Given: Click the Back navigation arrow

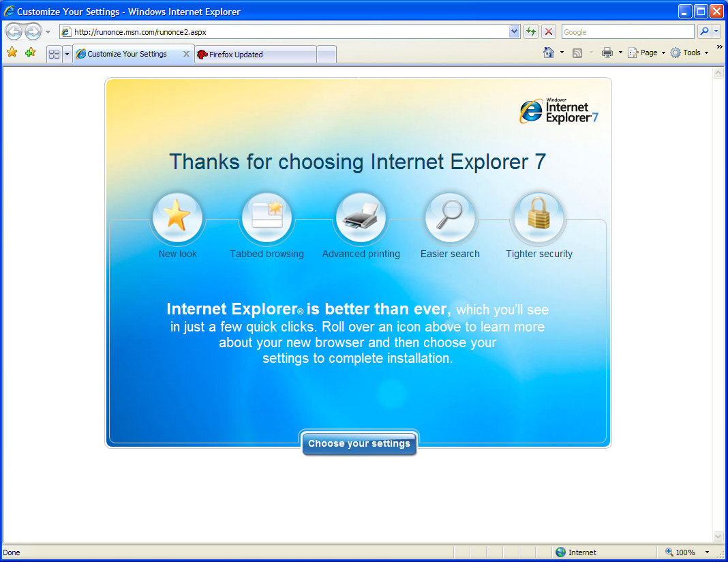Looking at the screenshot, I should [14, 31].
